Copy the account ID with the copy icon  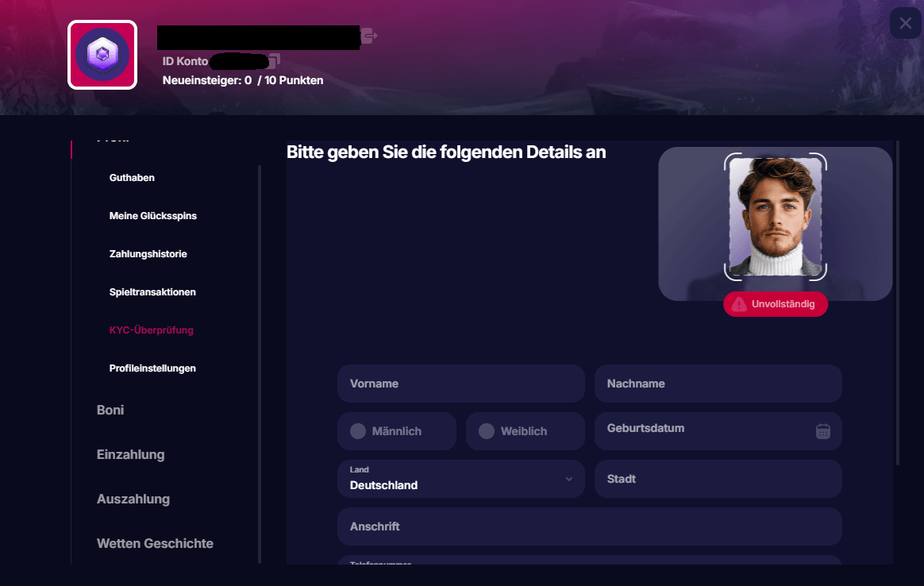tap(273, 60)
